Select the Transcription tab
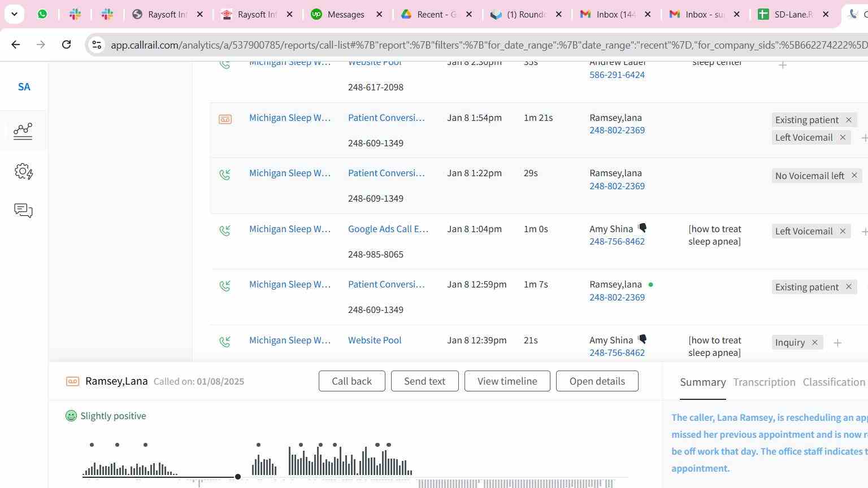The width and height of the screenshot is (868, 488). 764,382
